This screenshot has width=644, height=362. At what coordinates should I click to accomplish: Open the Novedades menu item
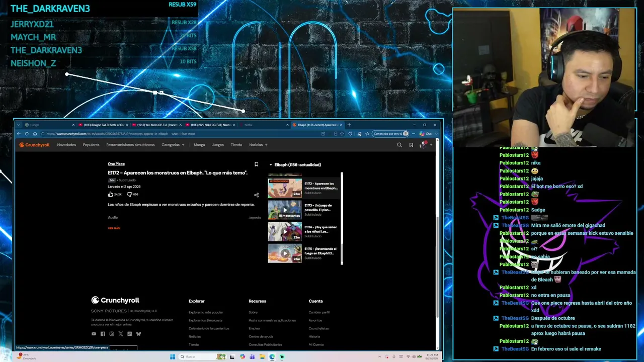[x=66, y=145]
